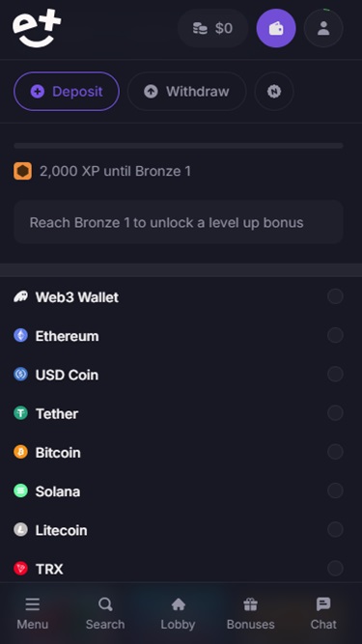Click the XP progress bar
362x644 pixels.
tap(179, 146)
